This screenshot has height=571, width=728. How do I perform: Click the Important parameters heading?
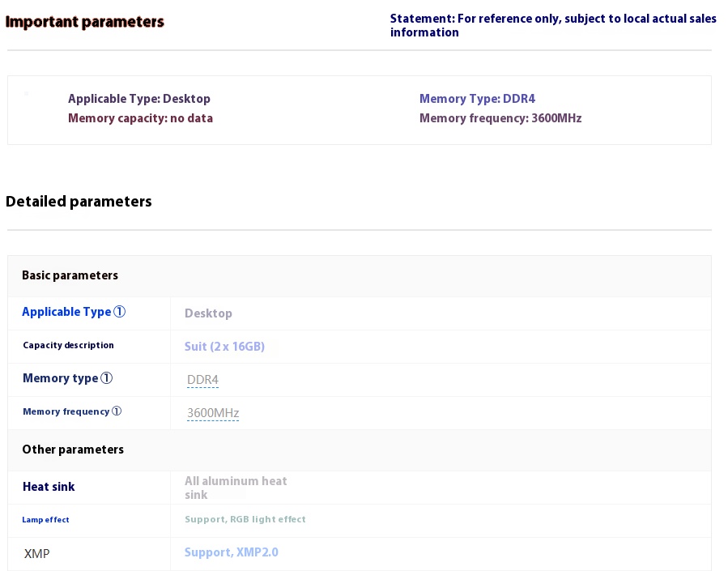click(84, 22)
